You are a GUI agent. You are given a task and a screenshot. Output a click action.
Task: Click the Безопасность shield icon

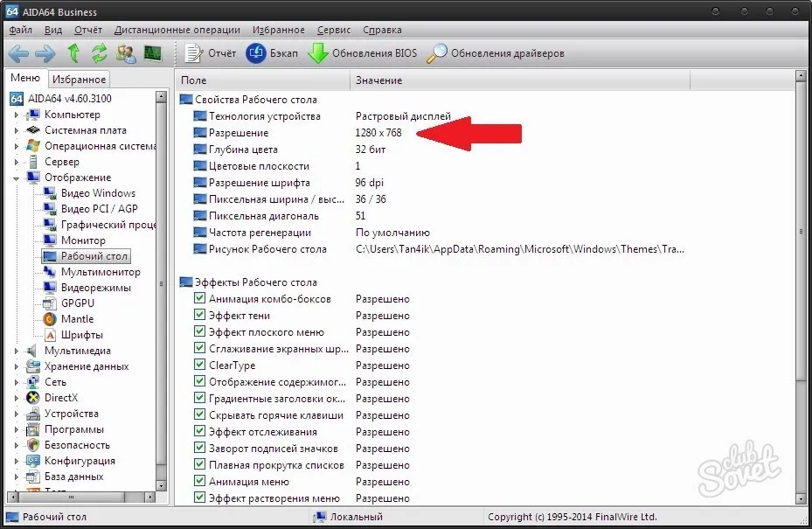point(33,445)
